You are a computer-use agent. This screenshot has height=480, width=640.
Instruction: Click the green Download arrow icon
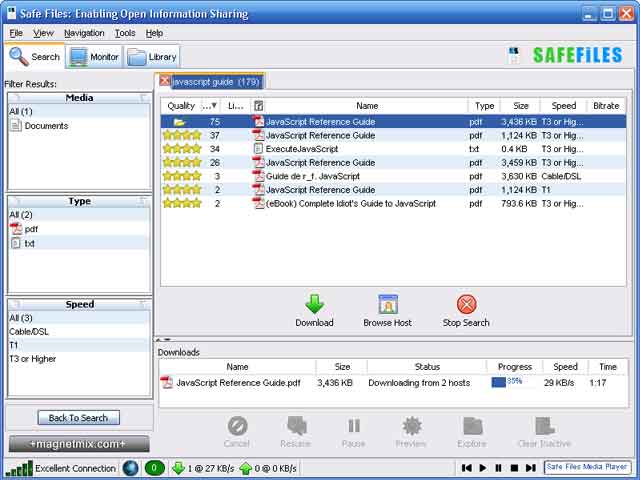coord(314,304)
